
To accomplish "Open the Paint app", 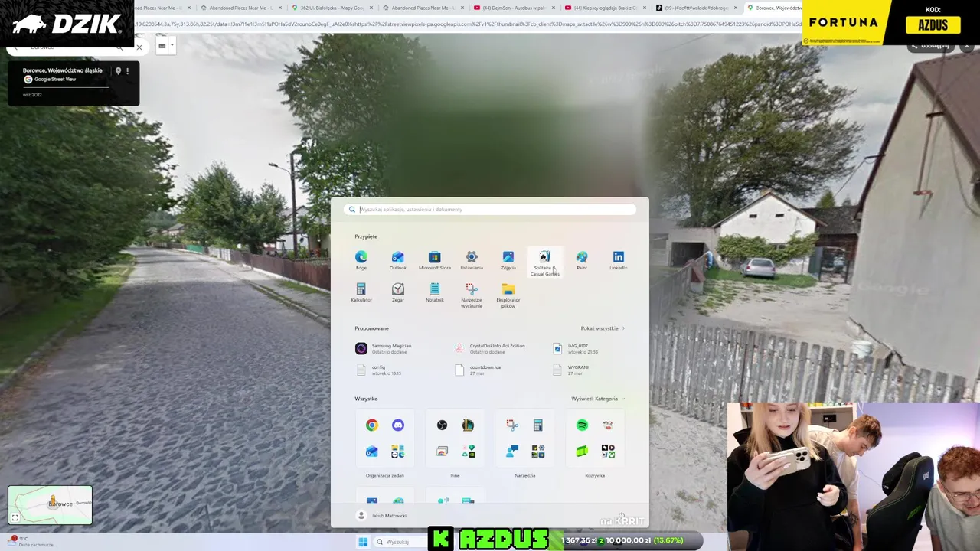I will point(582,260).
